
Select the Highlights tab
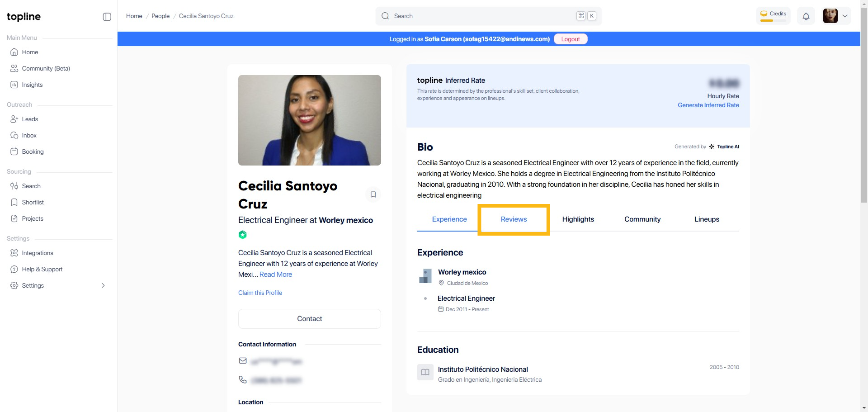(x=578, y=219)
